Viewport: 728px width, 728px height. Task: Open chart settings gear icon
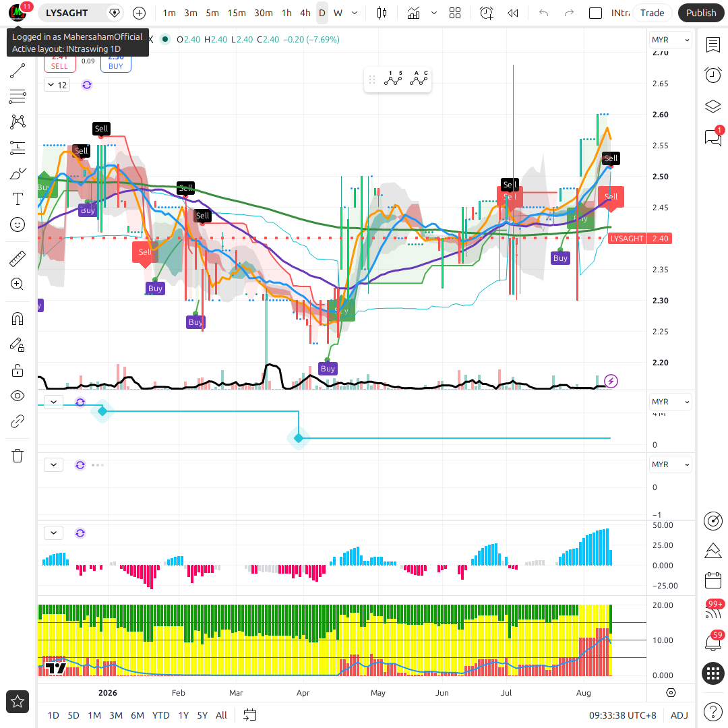point(671,693)
